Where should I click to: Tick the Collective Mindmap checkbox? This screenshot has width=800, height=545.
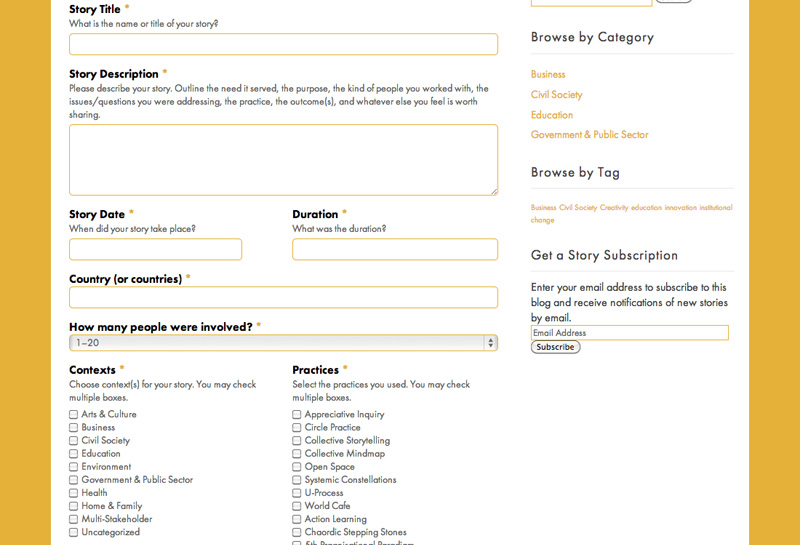tap(296, 454)
